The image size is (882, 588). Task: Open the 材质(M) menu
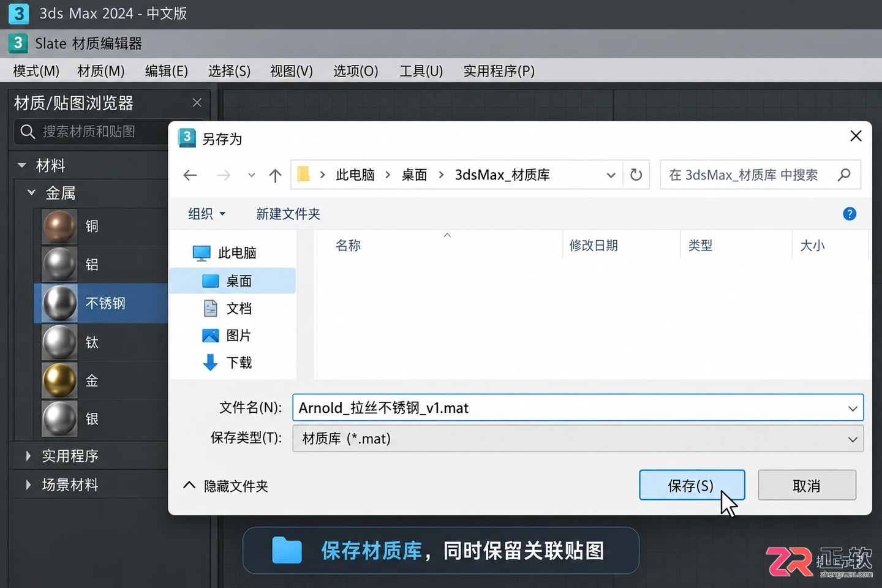tap(101, 71)
